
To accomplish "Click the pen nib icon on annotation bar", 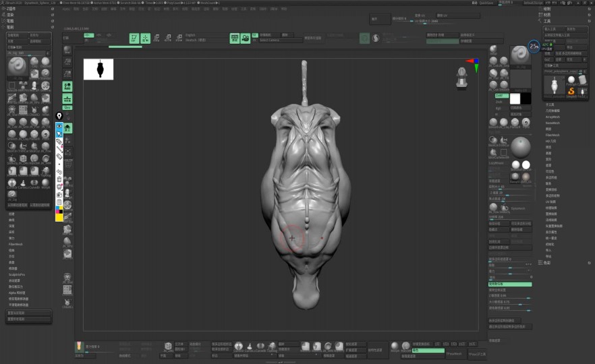I will [59, 116].
